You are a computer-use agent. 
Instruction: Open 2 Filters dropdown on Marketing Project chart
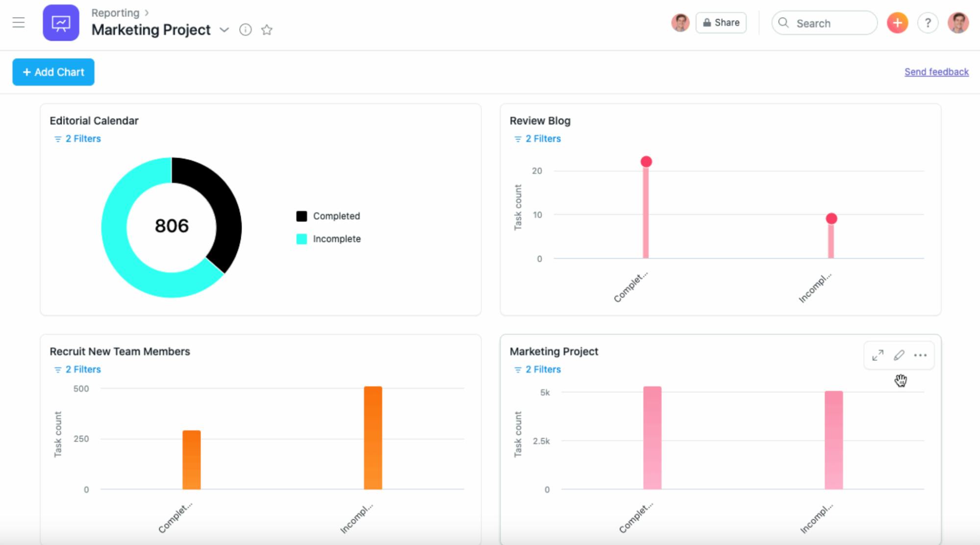coord(538,369)
